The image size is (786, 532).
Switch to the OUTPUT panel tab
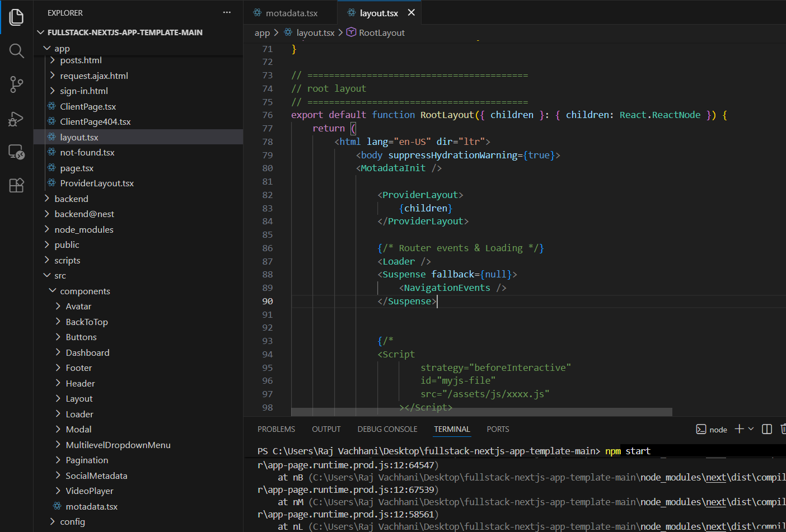[326, 429]
